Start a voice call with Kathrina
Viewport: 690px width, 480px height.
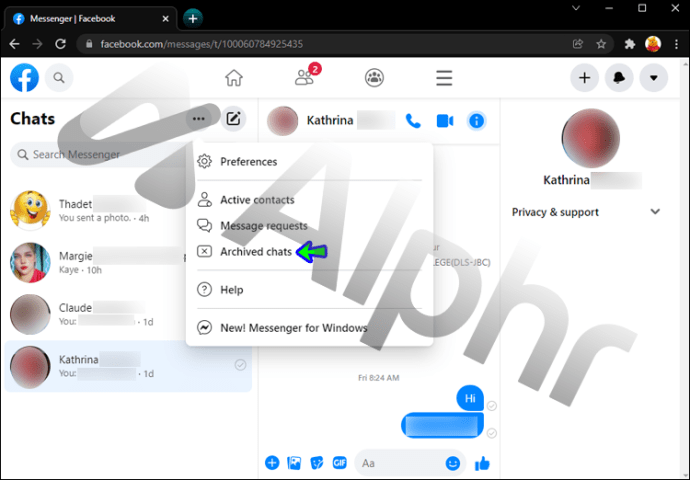tap(413, 121)
